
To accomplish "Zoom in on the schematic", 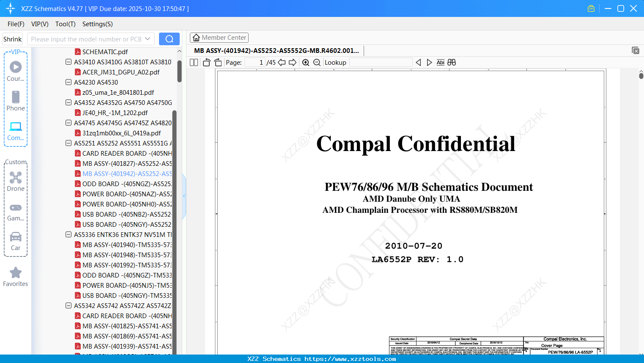I will pos(306,63).
